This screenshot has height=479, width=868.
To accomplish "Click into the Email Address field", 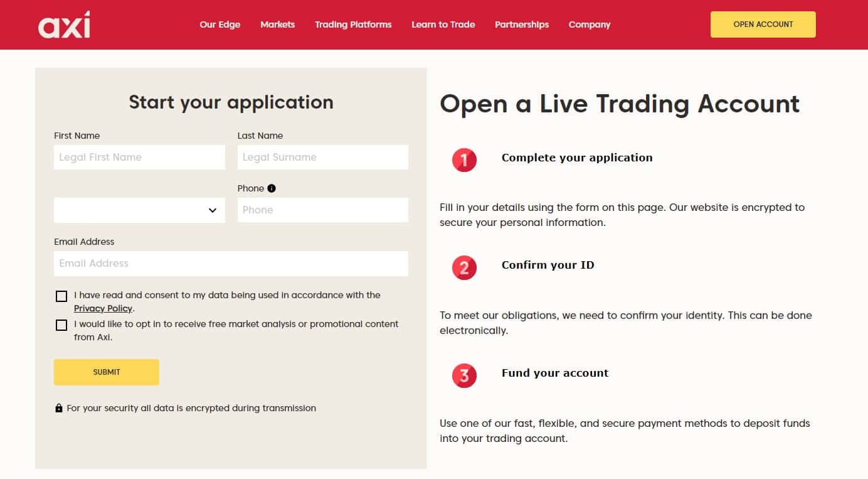I will pos(231,264).
